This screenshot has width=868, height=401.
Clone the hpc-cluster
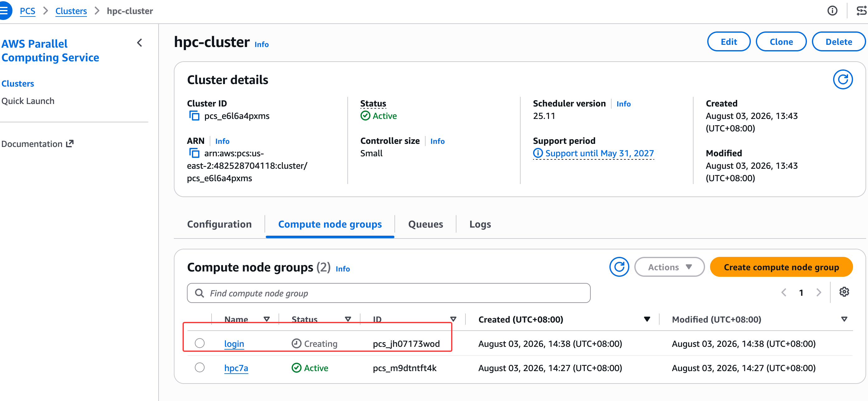coord(781,41)
